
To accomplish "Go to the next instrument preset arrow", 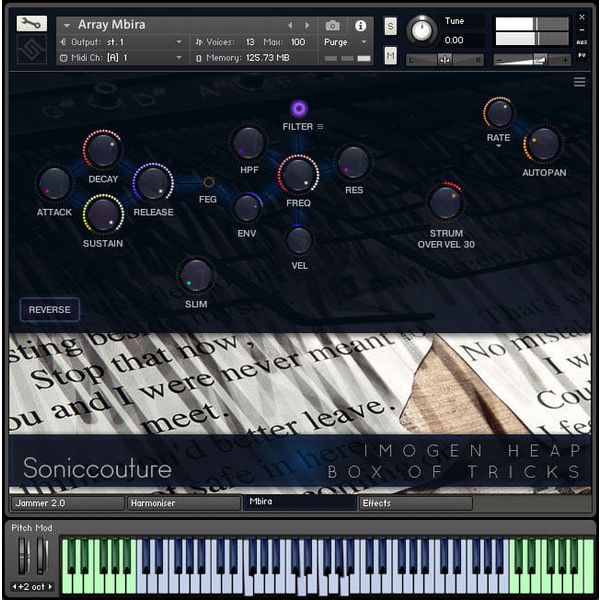I will [x=307, y=25].
